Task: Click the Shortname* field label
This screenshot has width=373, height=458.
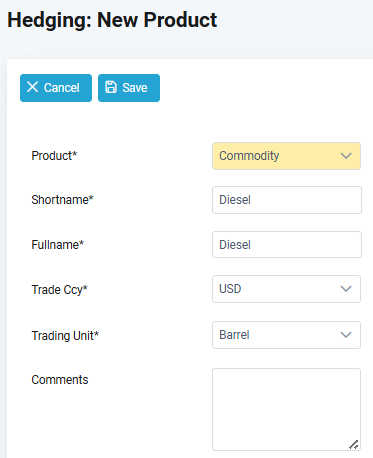Action: (x=62, y=200)
